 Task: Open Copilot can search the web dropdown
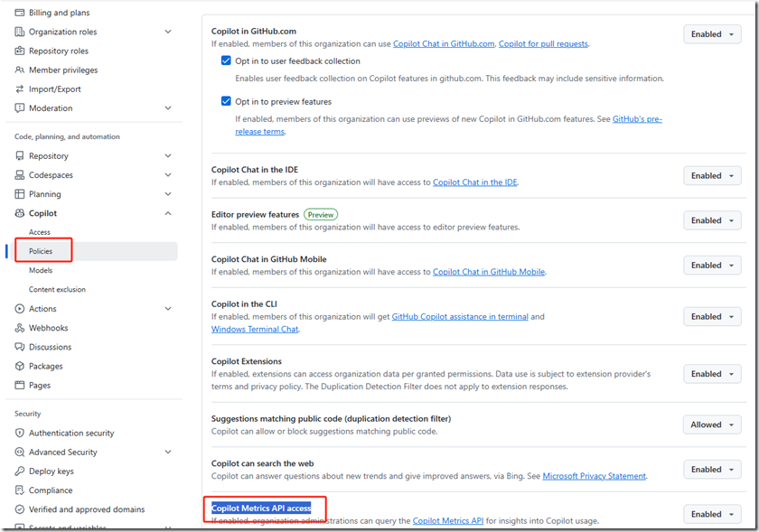tap(712, 470)
